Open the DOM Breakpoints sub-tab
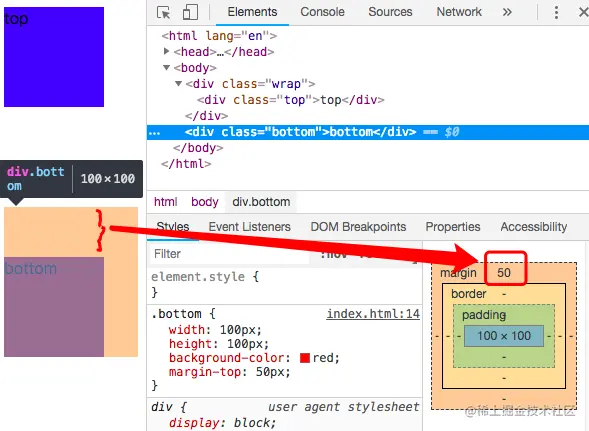This screenshot has width=589, height=431. [358, 227]
